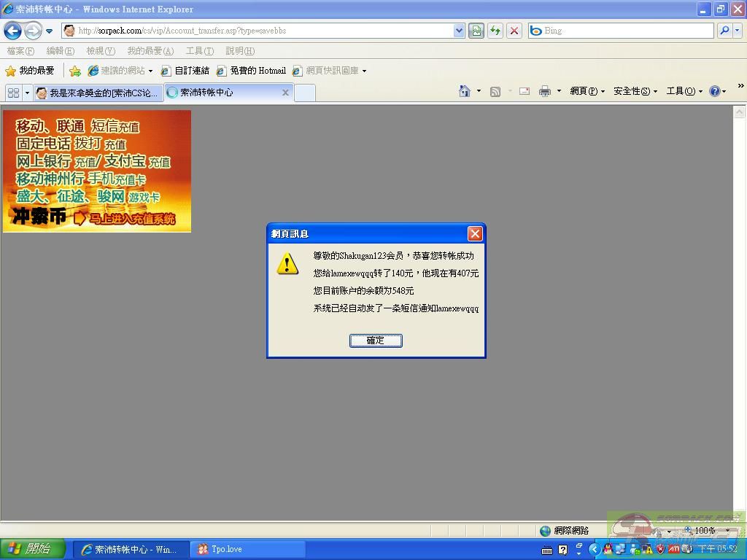This screenshot has height=560, width=747.
Task: Switch to the 我是來拿獎金的 tab
Action: click(97, 93)
